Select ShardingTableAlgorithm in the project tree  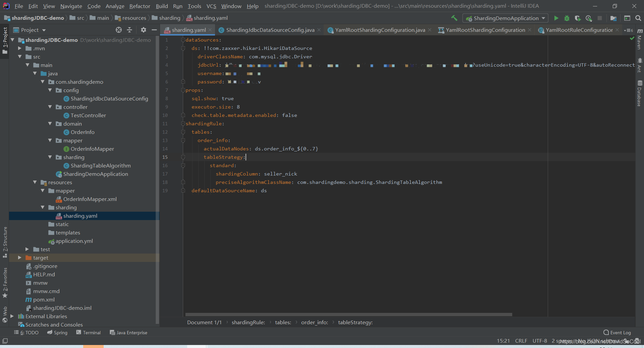coord(101,165)
